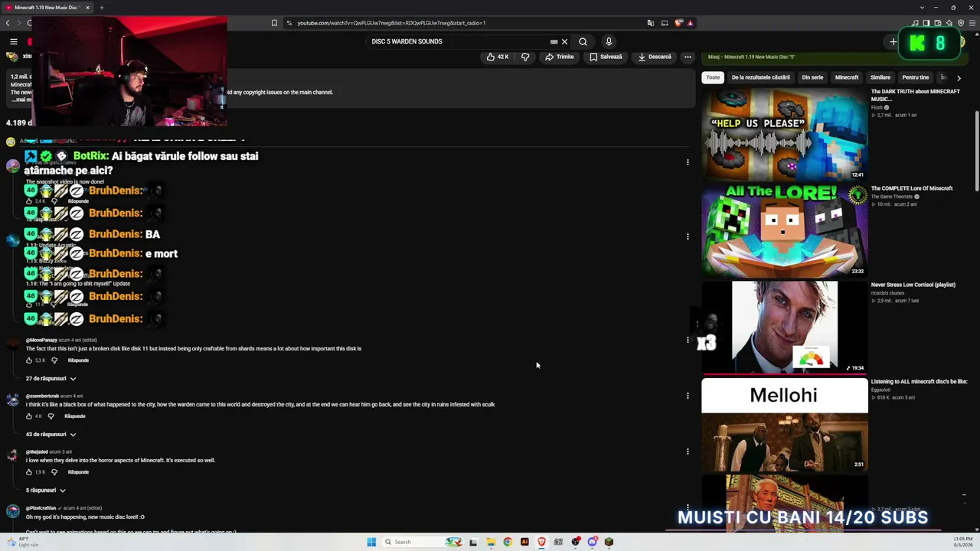The height and width of the screenshot is (551, 980).
Task: Like the @thejaded comment
Action: pyautogui.click(x=29, y=472)
